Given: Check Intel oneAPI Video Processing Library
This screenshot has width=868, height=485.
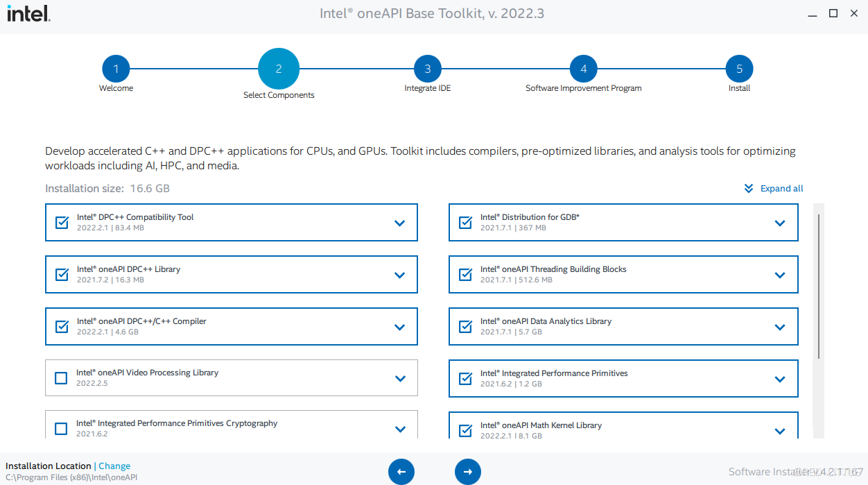Looking at the screenshot, I should [61, 378].
